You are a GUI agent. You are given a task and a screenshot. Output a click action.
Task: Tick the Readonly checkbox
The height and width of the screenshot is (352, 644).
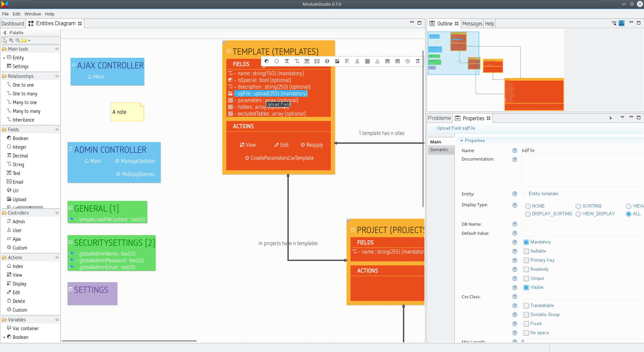pyautogui.click(x=526, y=269)
